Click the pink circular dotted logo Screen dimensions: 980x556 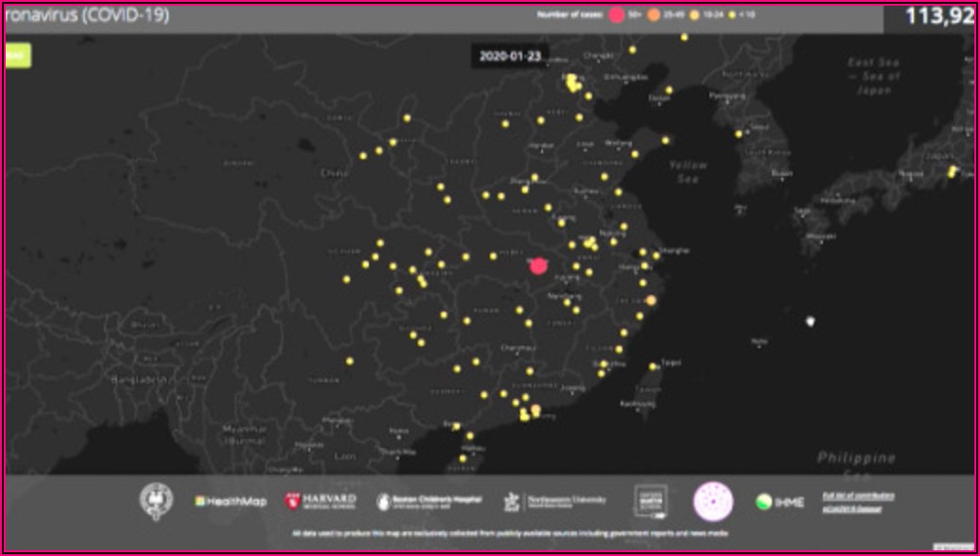(x=713, y=501)
